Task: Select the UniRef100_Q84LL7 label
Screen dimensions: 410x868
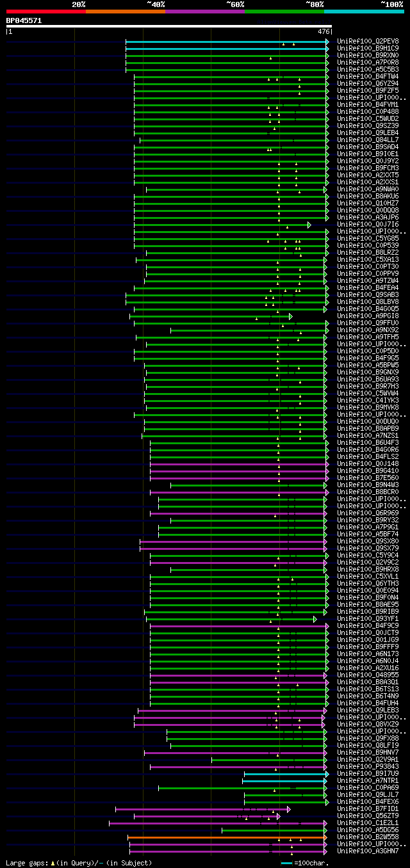Action: (x=368, y=140)
